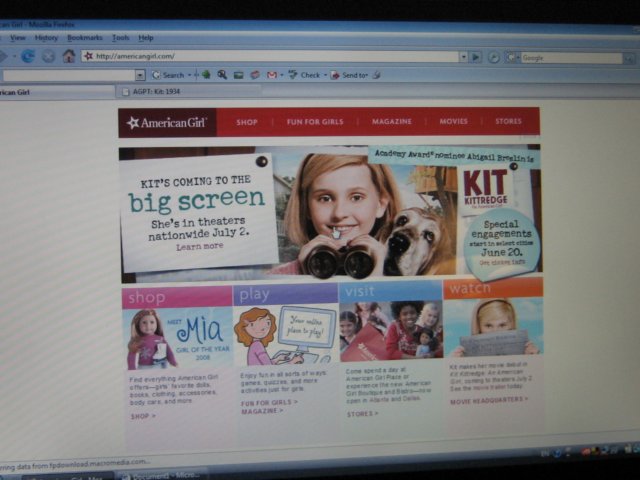The height and width of the screenshot is (480, 640).
Task: Expand the Send to dropdown arrow
Action: pyautogui.click(x=367, y=76)
